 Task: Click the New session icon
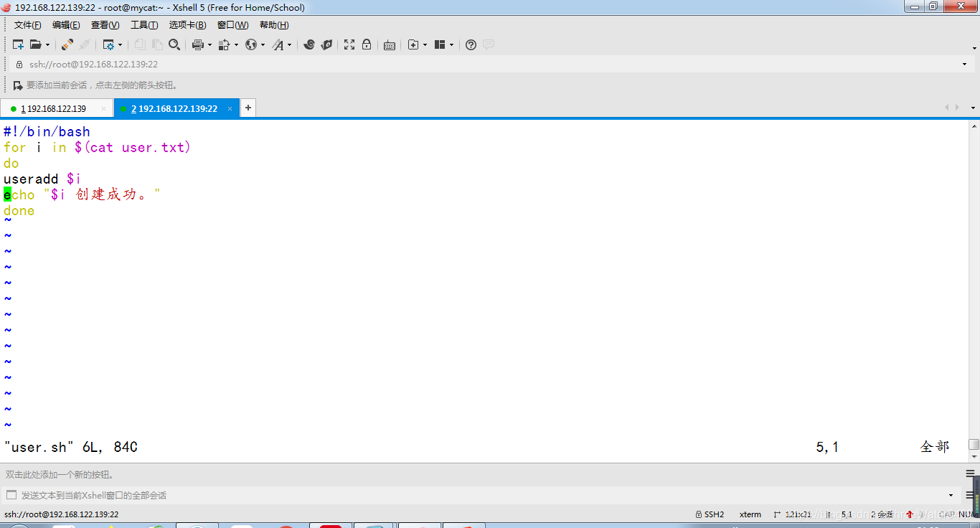tap(19, 44)
